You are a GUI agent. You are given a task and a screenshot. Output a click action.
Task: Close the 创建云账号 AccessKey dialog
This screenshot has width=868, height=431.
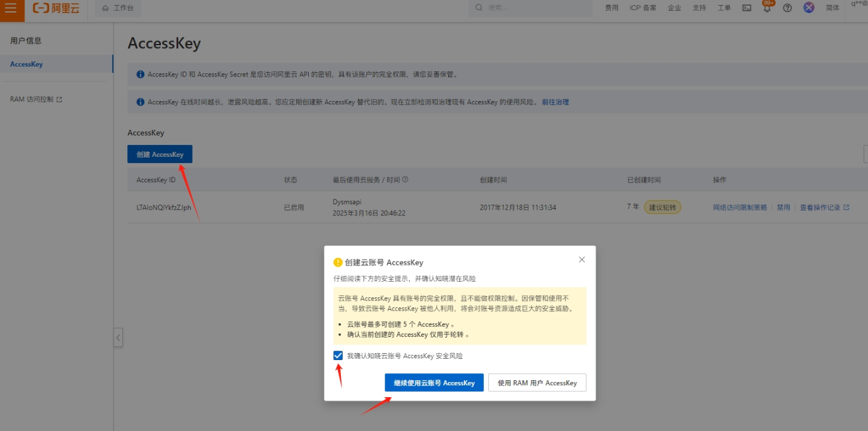tap(582, 259)
